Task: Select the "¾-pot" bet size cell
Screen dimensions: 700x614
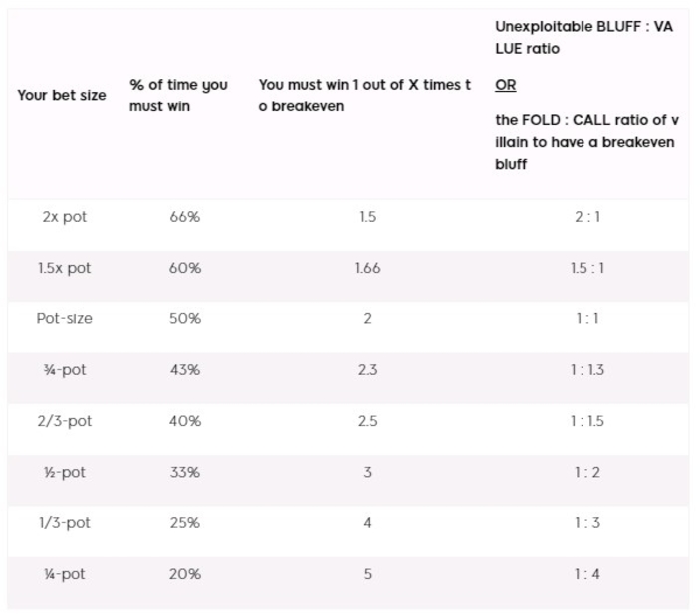Action: coord(65,370)
